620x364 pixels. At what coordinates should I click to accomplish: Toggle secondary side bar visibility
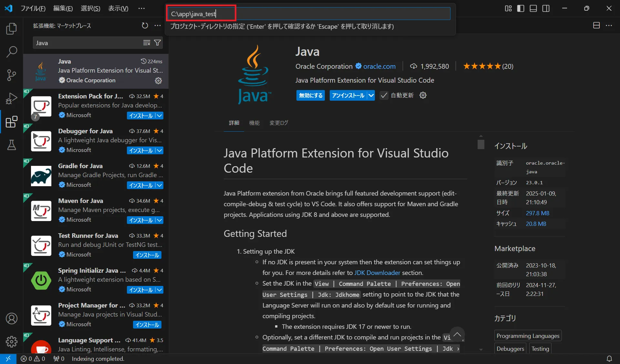pos(546,8)
